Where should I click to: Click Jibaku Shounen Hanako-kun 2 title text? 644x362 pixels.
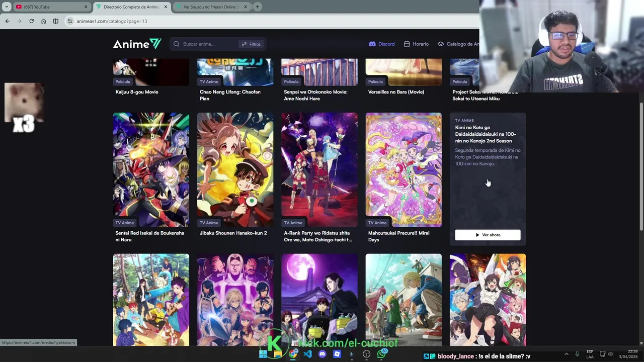click(x=233, y=233)
